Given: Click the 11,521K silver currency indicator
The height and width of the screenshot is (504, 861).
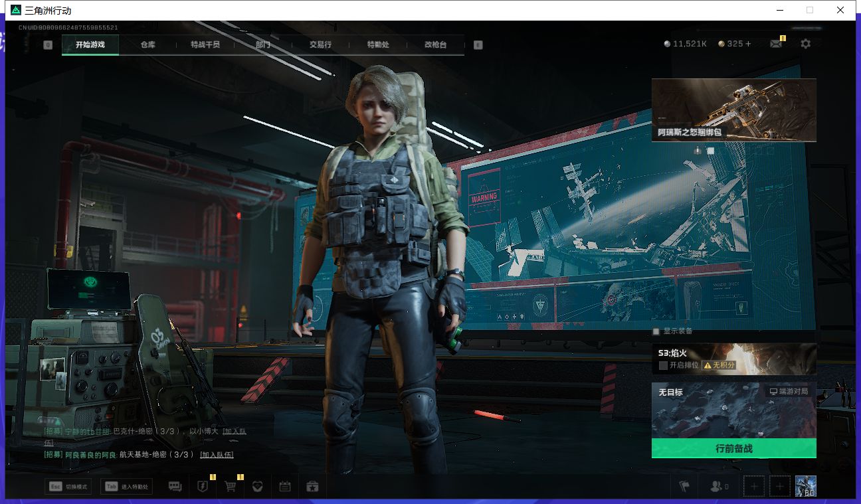Looking at the screenshot, I should [685, 44].
